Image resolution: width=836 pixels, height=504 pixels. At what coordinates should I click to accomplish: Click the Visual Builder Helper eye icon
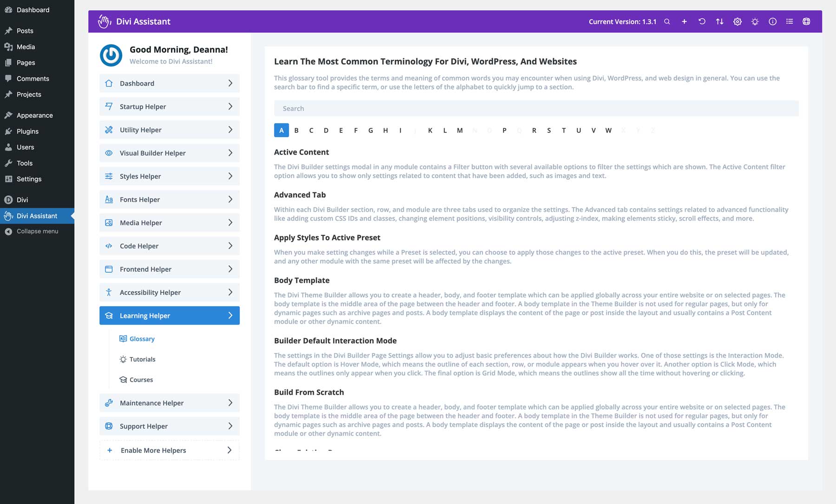(x=109, y=153)
